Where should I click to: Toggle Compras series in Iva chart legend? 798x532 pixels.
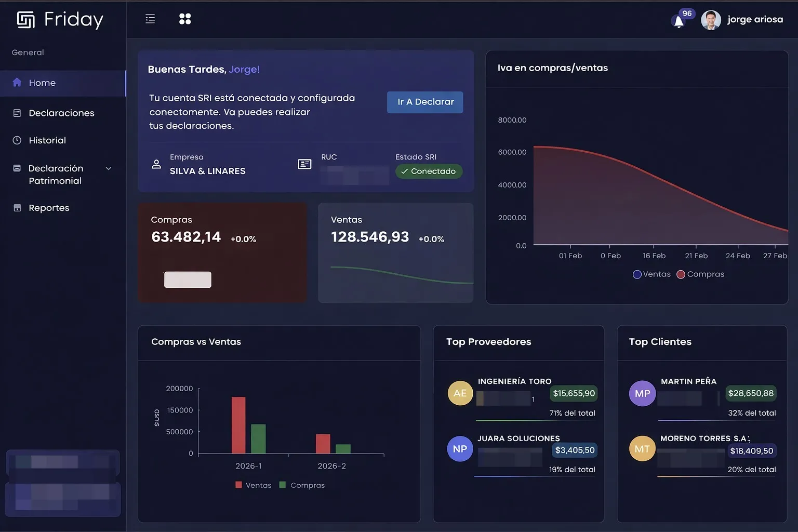700,274
